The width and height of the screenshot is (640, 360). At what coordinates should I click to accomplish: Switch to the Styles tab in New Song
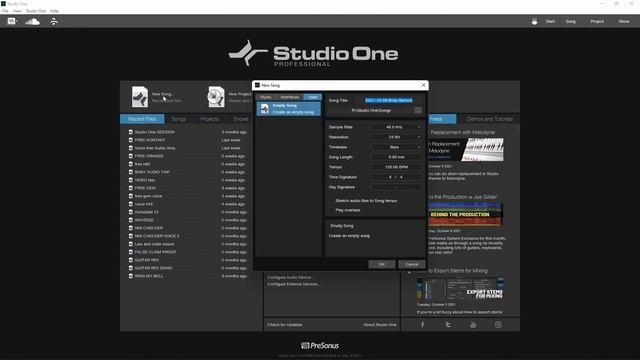(x=266, y=97)
